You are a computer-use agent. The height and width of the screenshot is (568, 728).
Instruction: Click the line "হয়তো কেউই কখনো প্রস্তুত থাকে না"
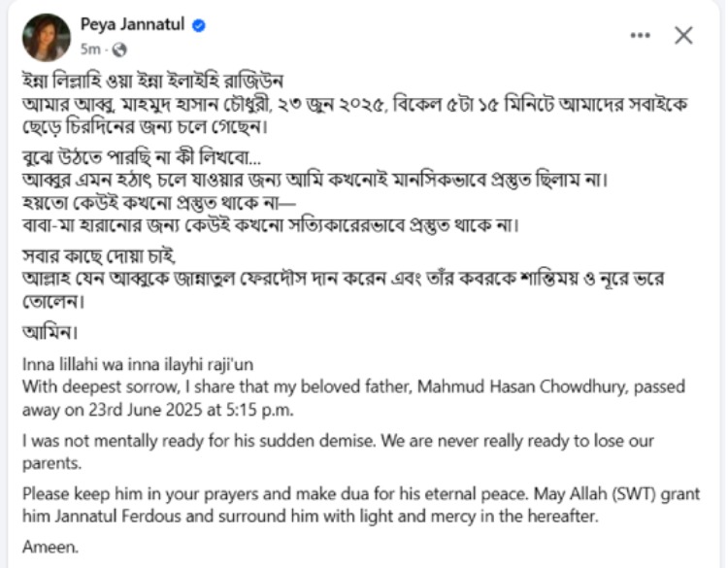tap(164, 206)
